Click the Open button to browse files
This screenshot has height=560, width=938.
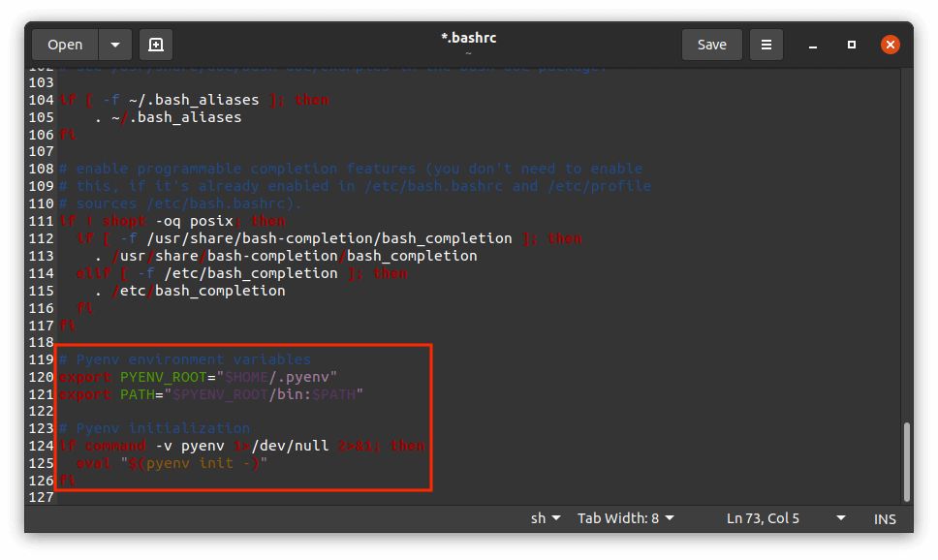click(x=64, y=44)
